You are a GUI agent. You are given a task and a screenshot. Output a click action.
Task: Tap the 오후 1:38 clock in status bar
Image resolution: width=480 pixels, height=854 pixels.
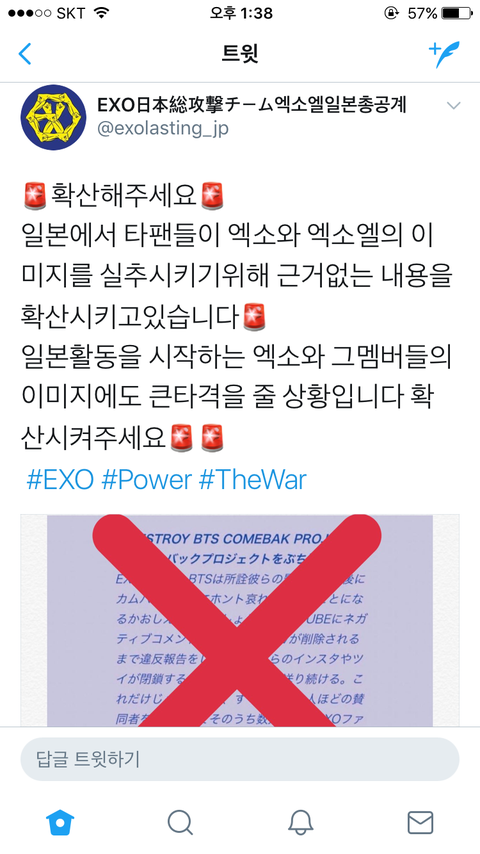pos(241,13)
